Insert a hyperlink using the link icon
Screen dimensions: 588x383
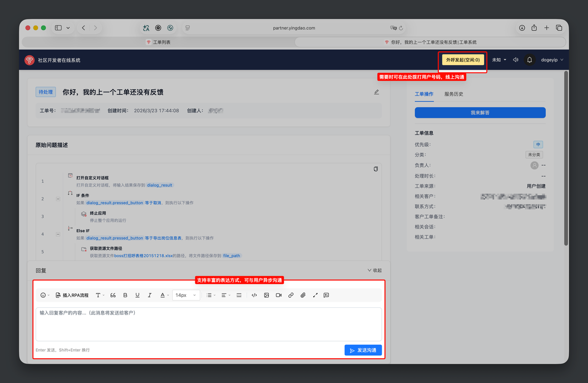(x=291, y=295)
